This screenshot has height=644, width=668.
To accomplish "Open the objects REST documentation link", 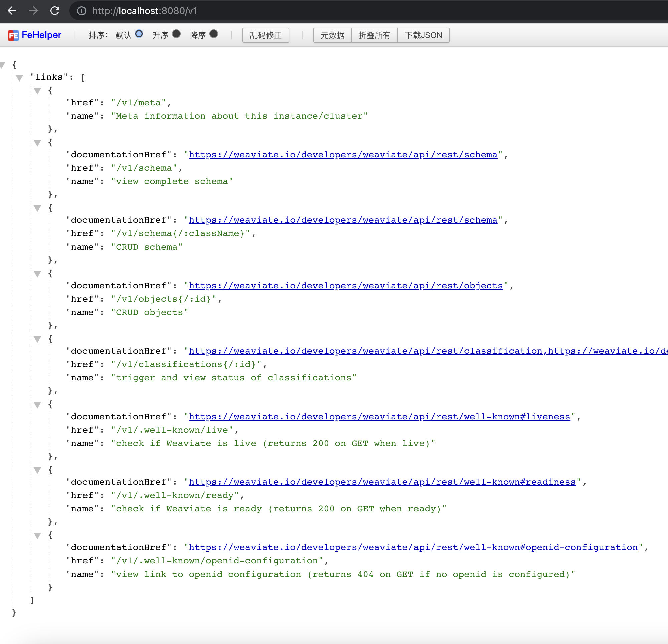I will tap(346, 286).
